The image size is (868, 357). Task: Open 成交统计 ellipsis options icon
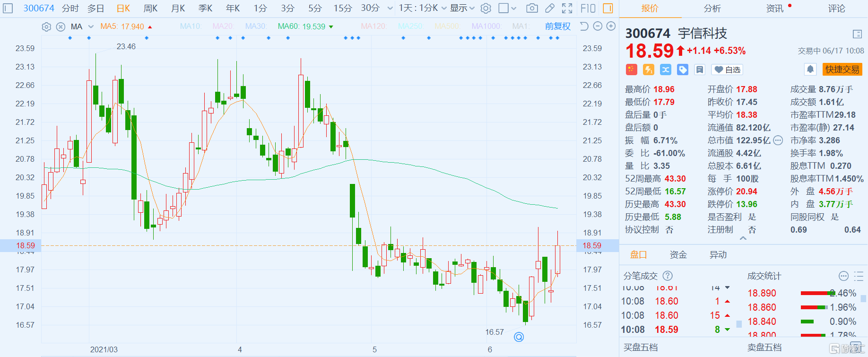point(843,276)
